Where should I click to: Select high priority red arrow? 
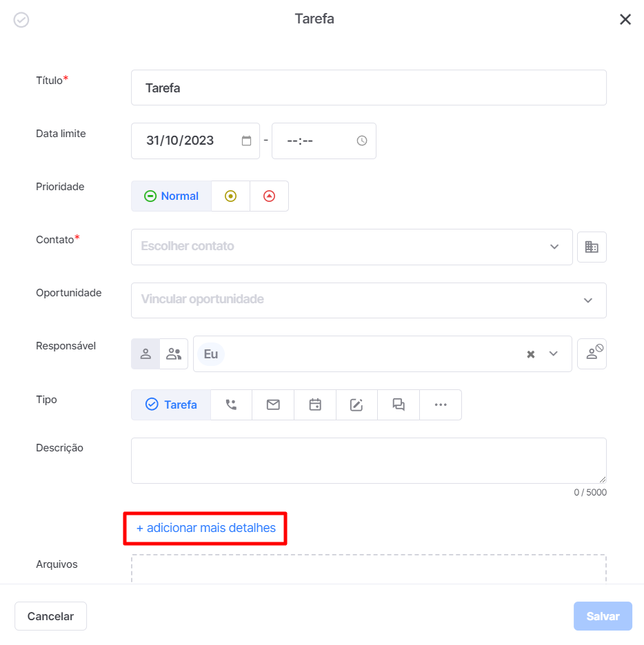click(269, 196)
